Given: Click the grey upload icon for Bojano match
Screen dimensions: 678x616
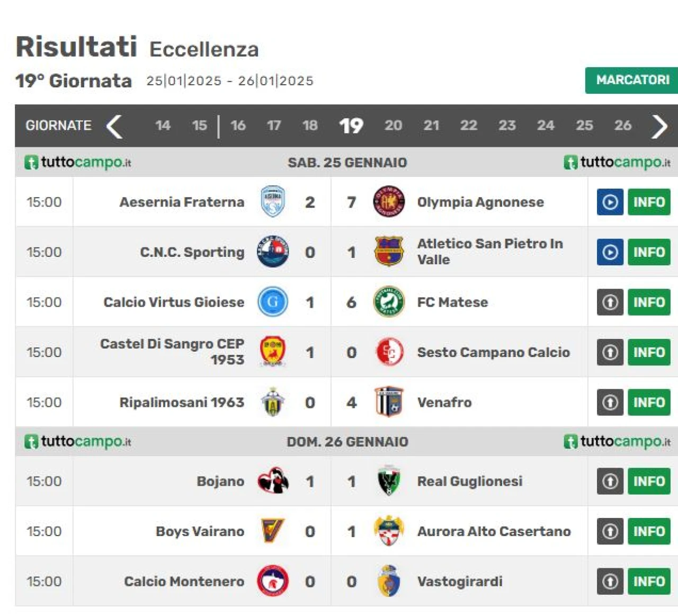Looking at the screenshot, I should click(610, 481).
